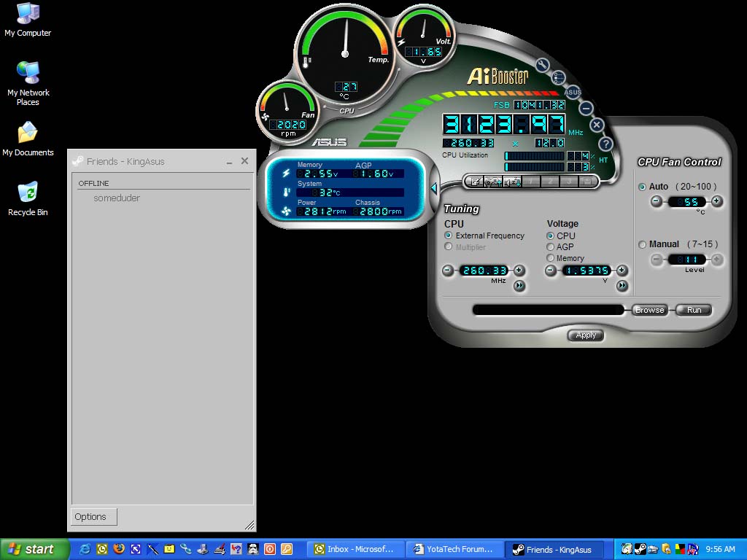
Task: Increase the Manual fan level
Action: [716, 260]
